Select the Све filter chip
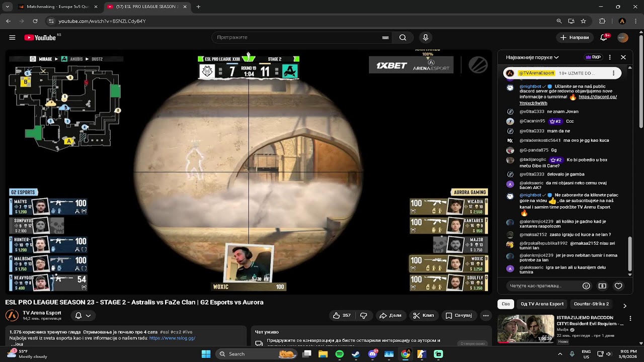Viewport: 644px width, 362px height. (x=506, y=304)
